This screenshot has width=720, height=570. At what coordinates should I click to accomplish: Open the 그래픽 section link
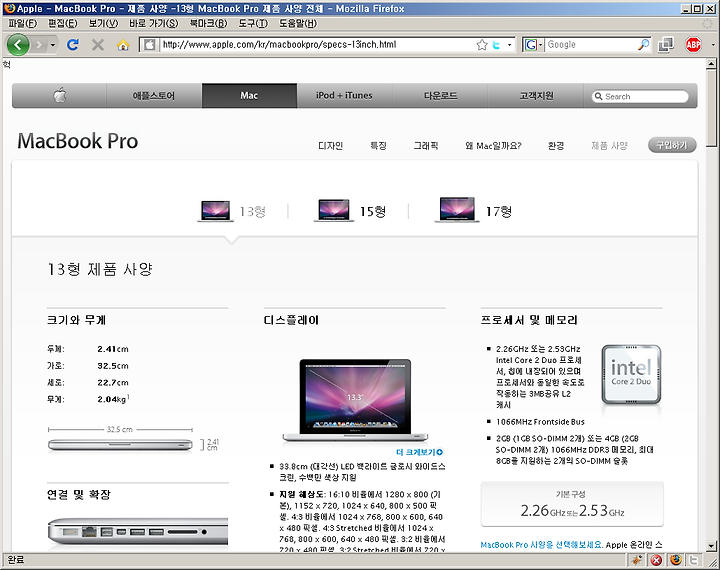pos(426,146)
